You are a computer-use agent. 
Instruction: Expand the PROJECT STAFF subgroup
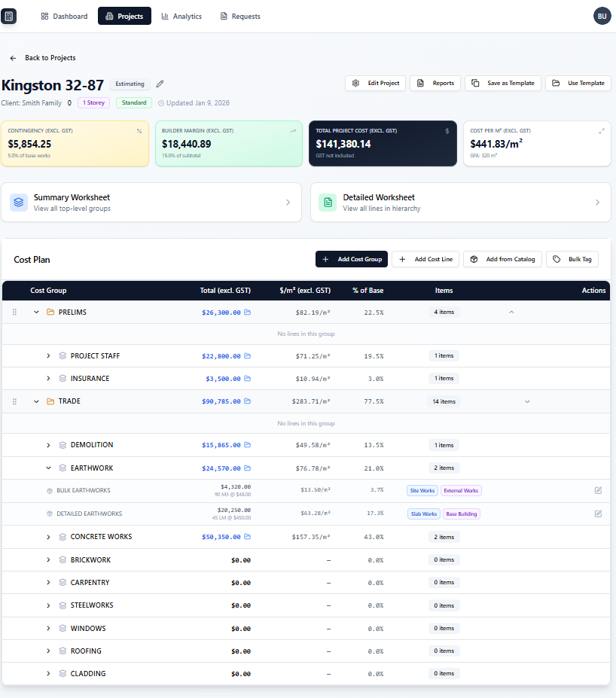(x=48, y=356)
